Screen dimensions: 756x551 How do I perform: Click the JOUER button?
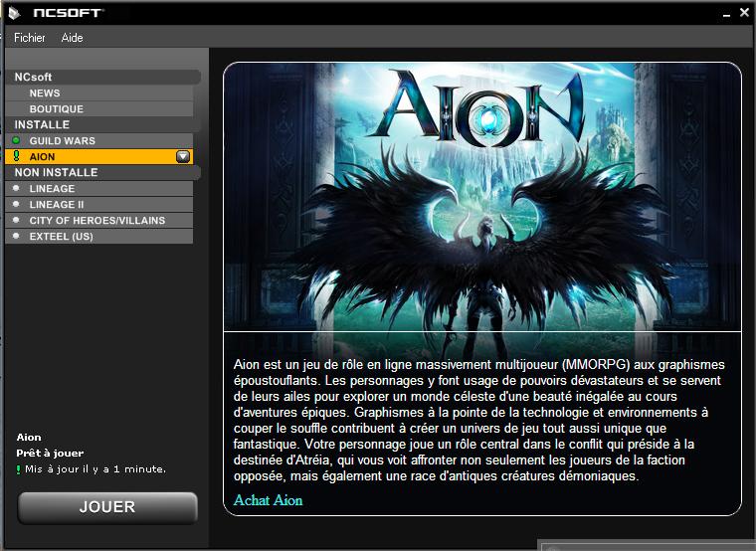(x=107, y=507)
